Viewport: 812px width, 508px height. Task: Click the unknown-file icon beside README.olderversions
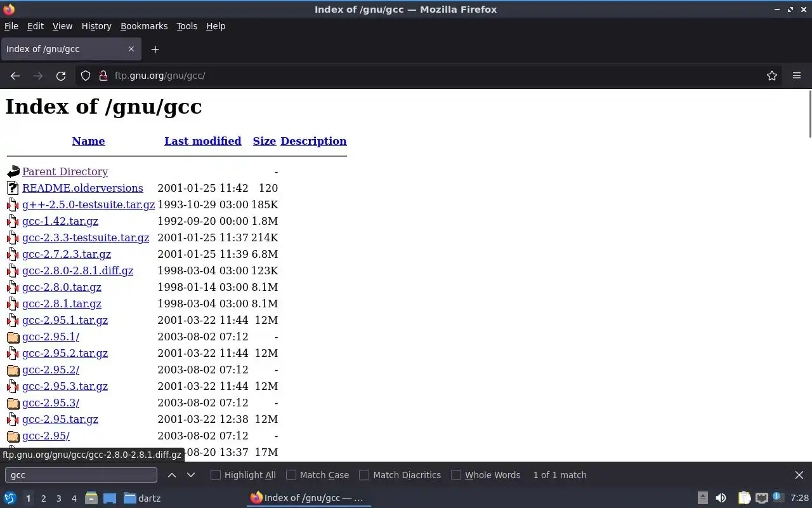(13, 188)
